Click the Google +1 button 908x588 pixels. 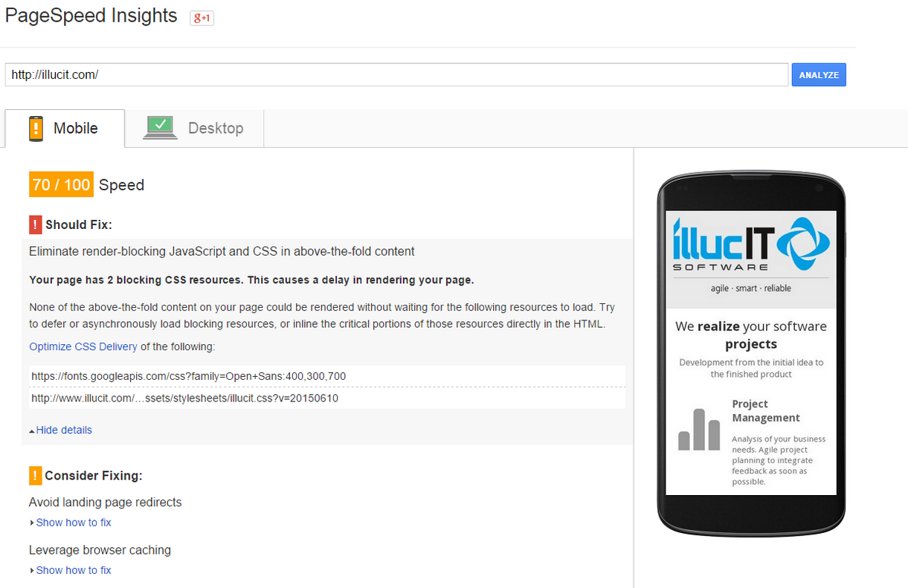point(202,18)
